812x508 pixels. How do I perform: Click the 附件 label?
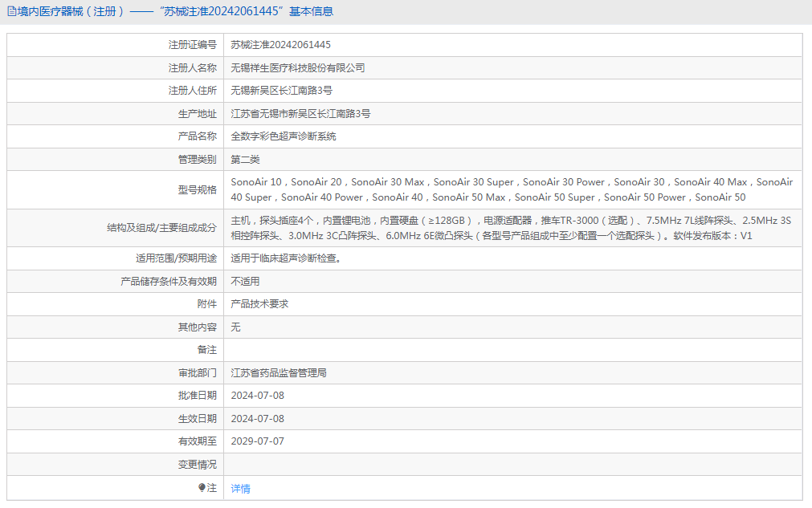(x=206, y=304)
